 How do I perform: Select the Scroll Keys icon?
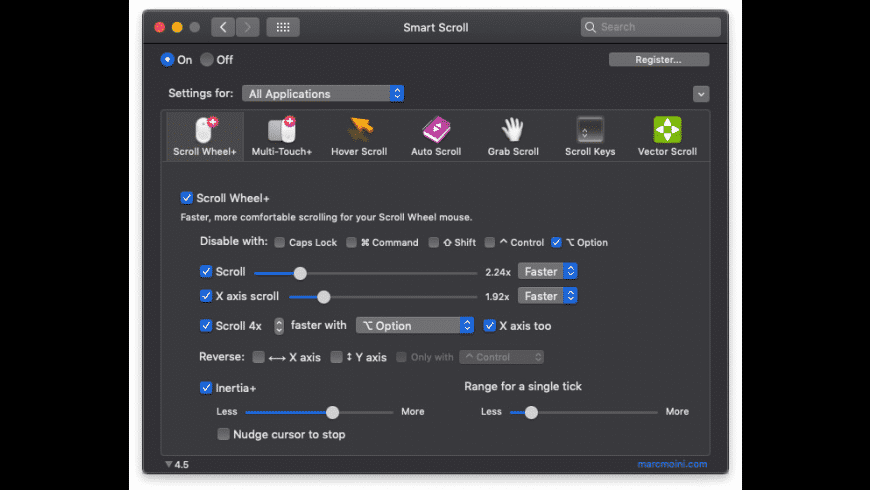[x=590, y=130]
